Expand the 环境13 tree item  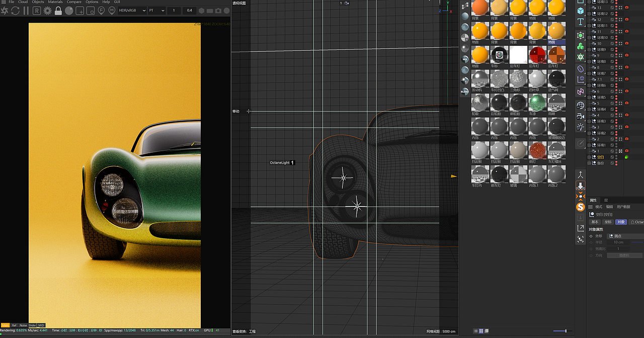tap(589, 2)
